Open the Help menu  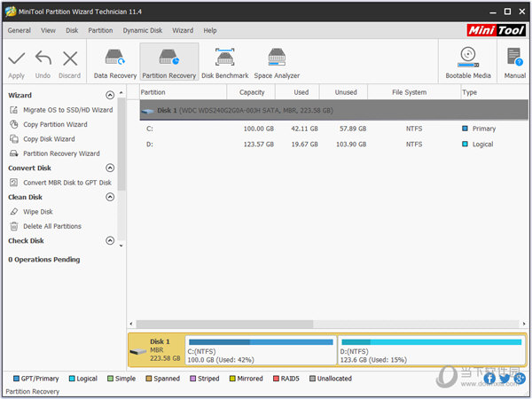210,30
